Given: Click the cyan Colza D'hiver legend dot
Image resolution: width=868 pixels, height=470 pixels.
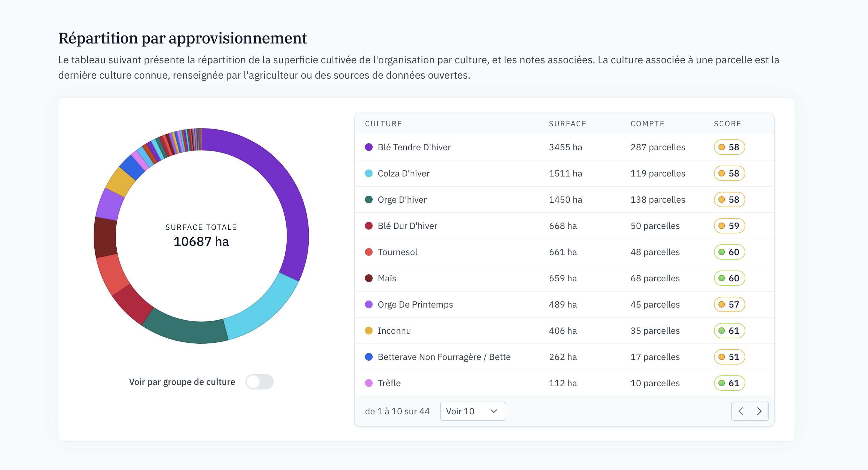Looking at the screenshot, I should pyautogui.click(x=368, y=173).
